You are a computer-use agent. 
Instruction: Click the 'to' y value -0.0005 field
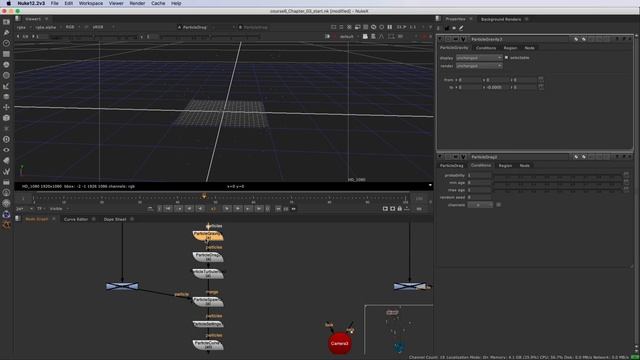(x=496, y=87)
